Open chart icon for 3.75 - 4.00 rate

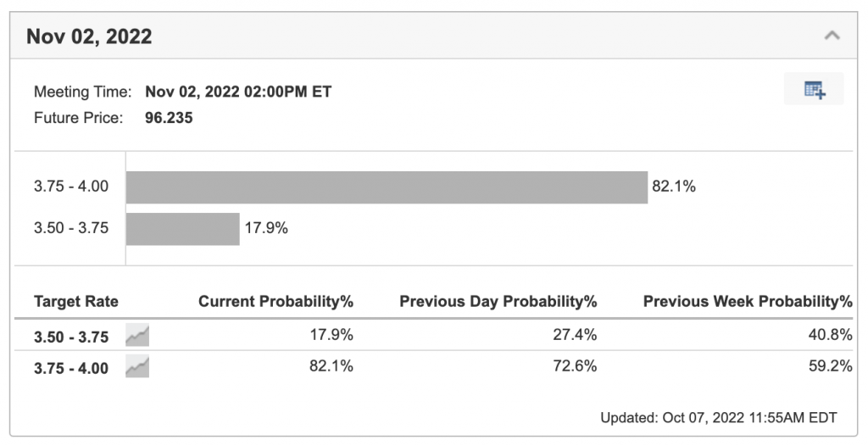tap(137, 367)
